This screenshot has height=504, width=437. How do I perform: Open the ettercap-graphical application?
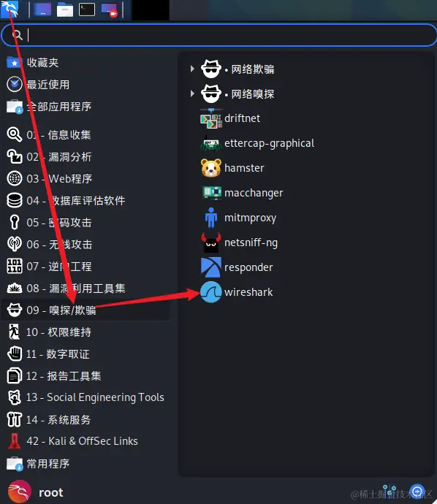tap(257, 143)
